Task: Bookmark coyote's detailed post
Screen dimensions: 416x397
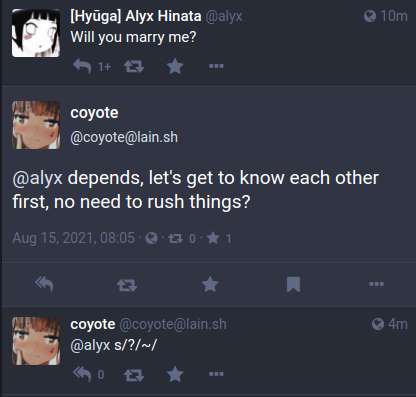Action: click(293, 284)
